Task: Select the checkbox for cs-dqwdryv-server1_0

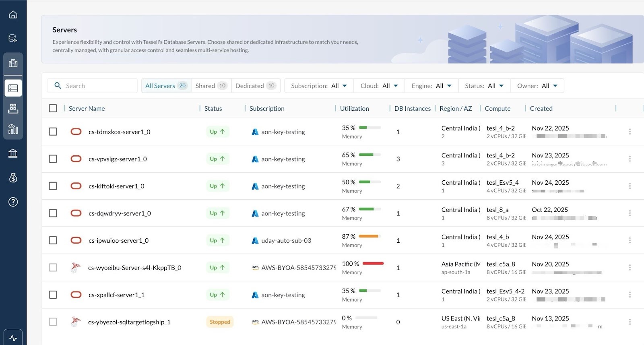Action: click(53, 213)
